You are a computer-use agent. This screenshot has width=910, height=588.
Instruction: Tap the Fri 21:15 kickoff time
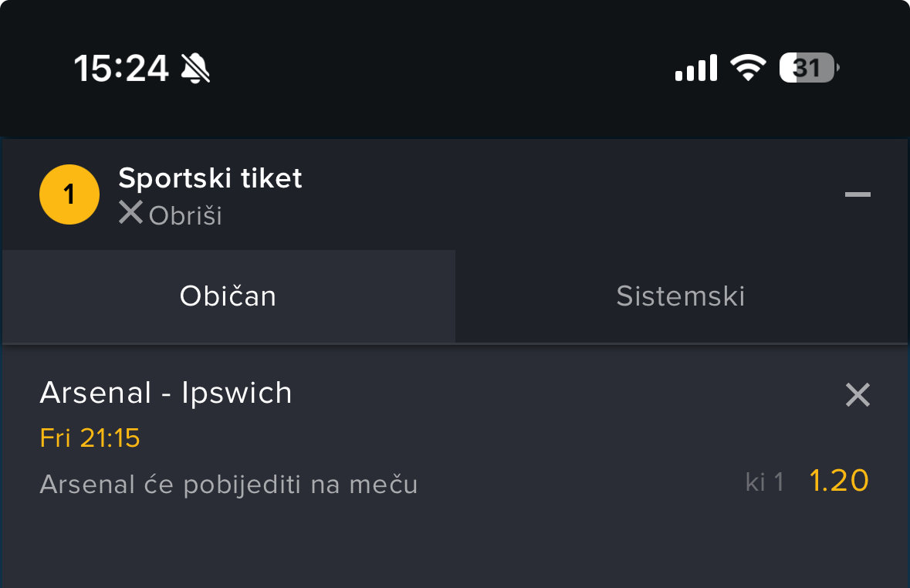coord(90,438)
